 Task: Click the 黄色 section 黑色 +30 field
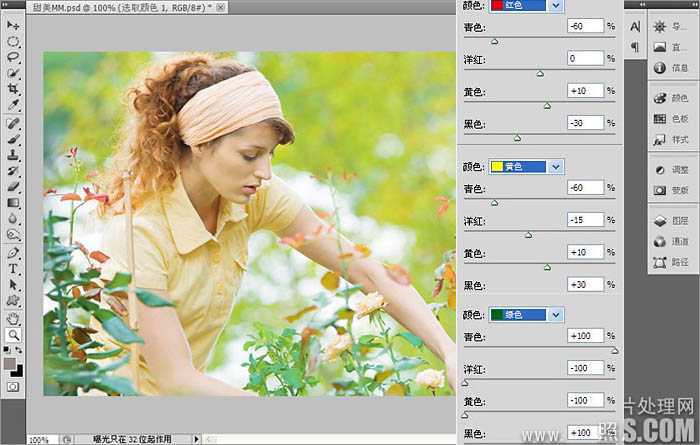(585, 284)
